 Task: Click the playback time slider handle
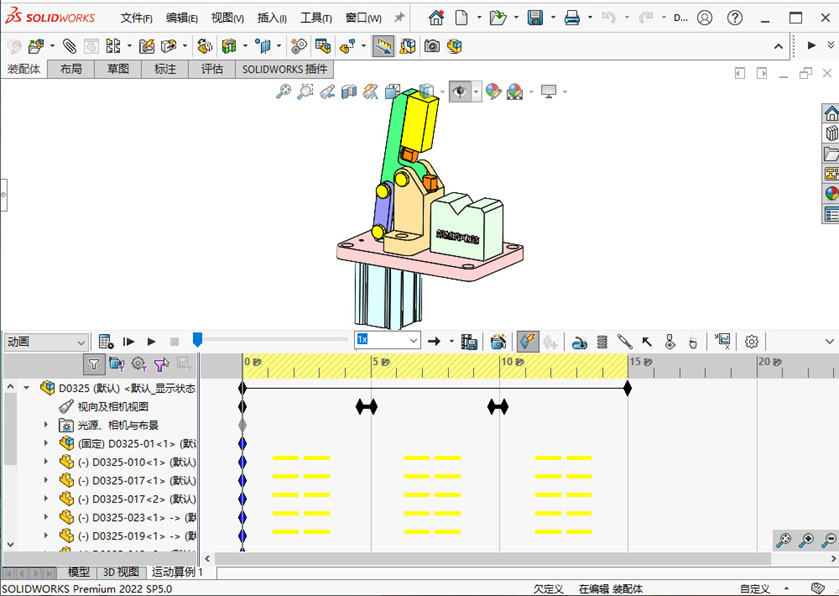pos(197,340)
